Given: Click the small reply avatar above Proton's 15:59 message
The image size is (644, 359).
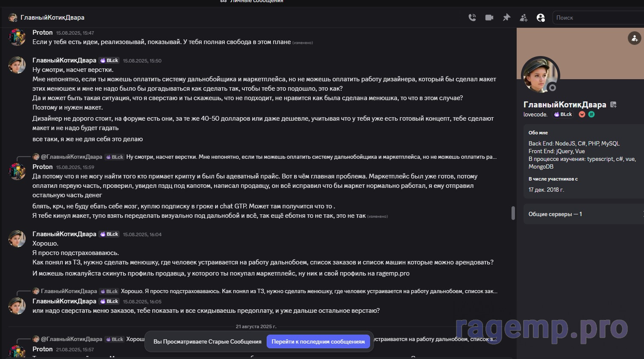Looking at the screenshot, I should click(36, 157).
